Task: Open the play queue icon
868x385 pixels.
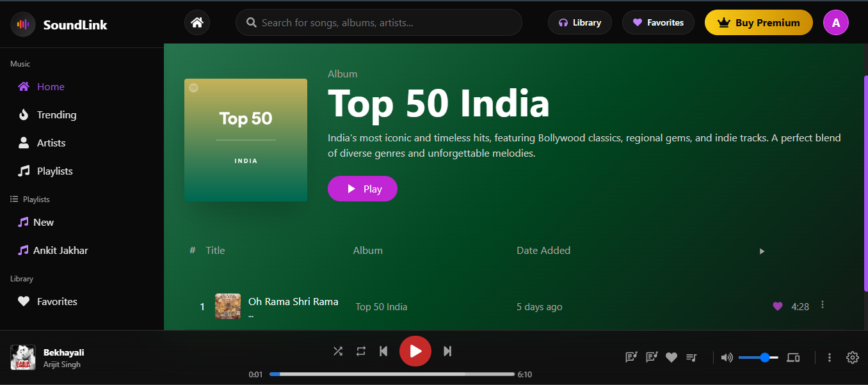Action: pos(691,357)
